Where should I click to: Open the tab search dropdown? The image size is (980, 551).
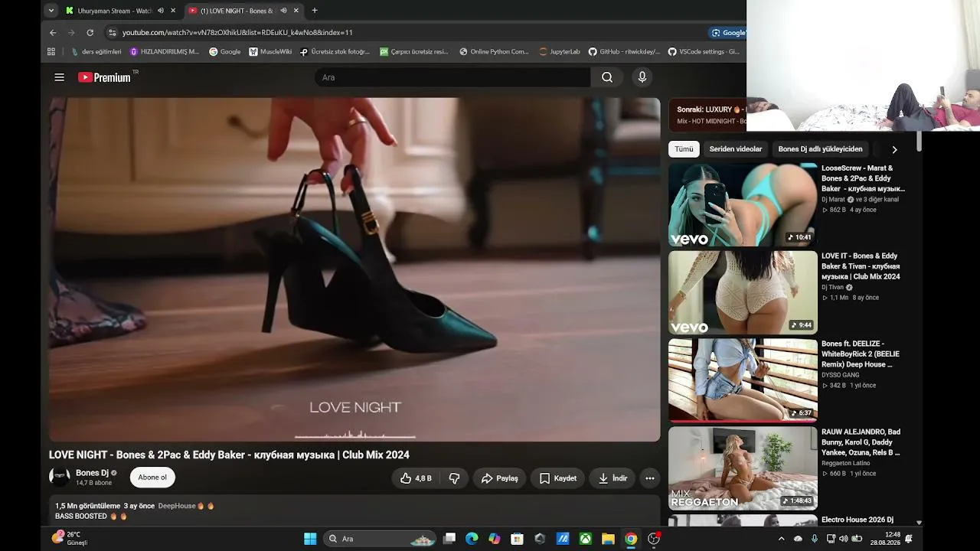(x=51, y=11)
